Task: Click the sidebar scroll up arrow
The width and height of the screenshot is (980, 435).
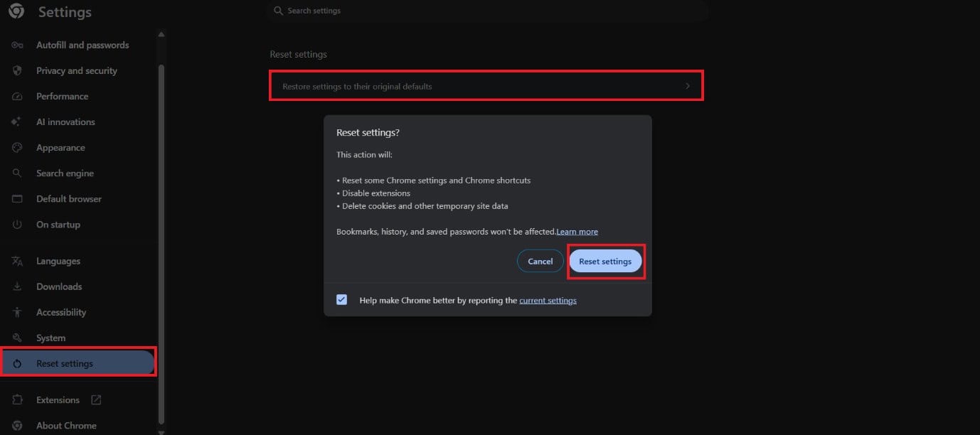Action: pos(161,34)
